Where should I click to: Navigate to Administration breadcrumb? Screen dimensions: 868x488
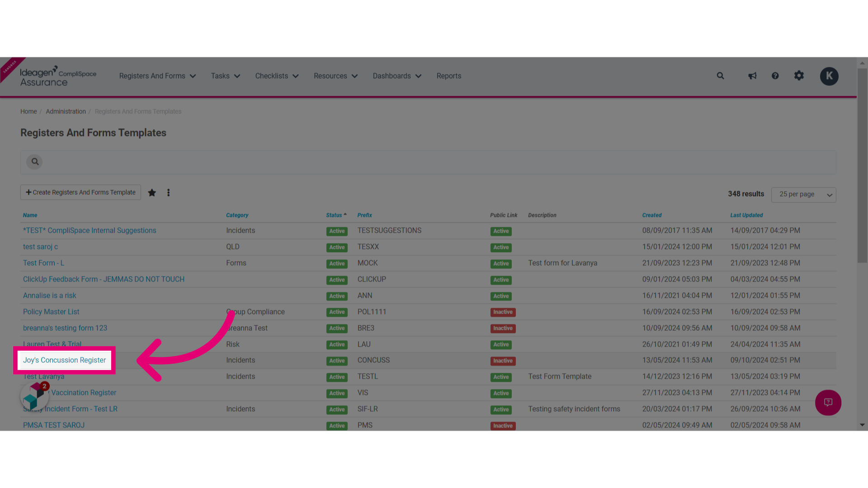point(66,111)
